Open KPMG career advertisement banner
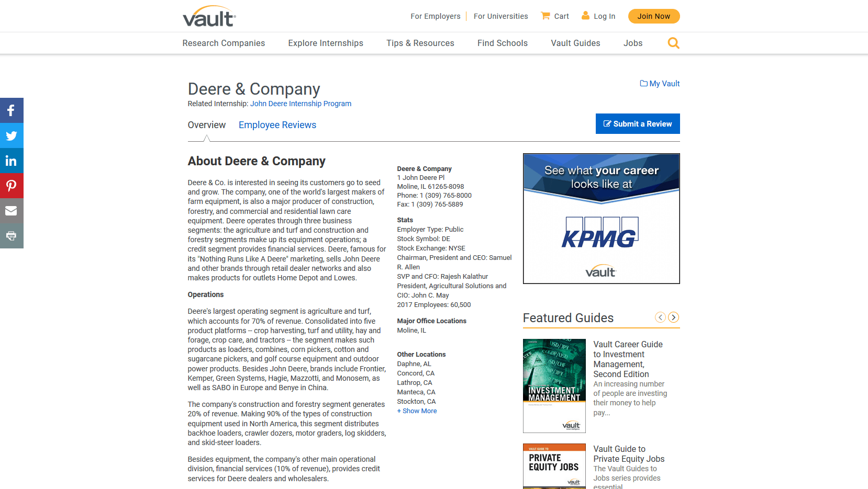This screenshot has width=868, height=489. coord(602,219)
